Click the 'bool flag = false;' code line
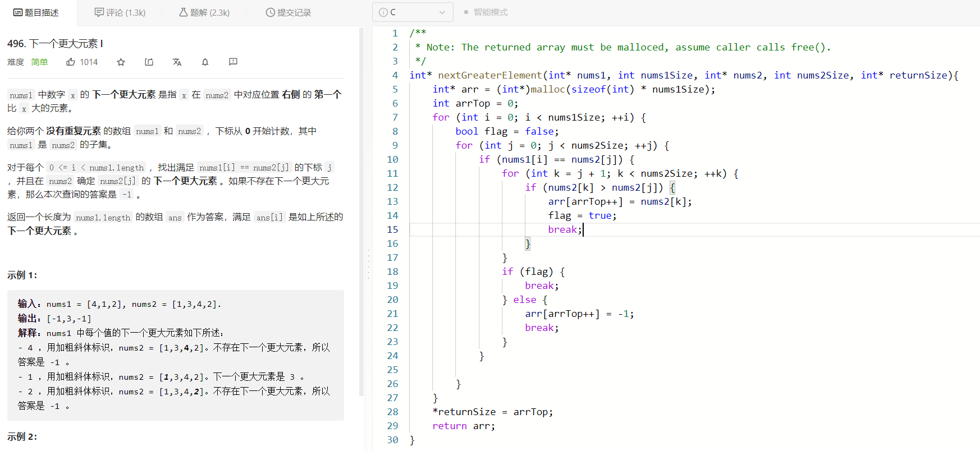Image resolution: width=980 pixels, height=451 pixels. pos(507,131)
